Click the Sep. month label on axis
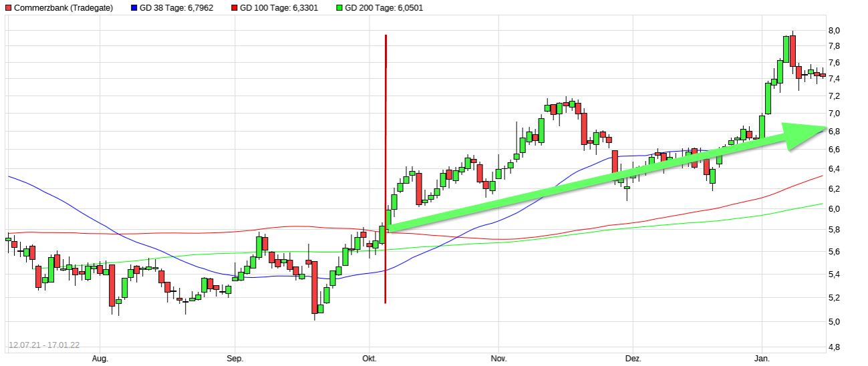 pyautogui.click(x=235, y=359)
